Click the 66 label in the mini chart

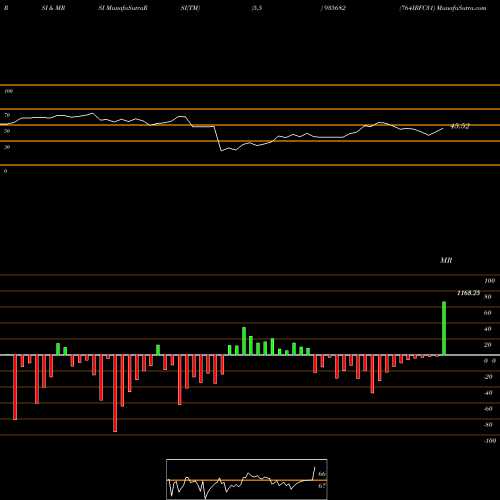point(322,474)
